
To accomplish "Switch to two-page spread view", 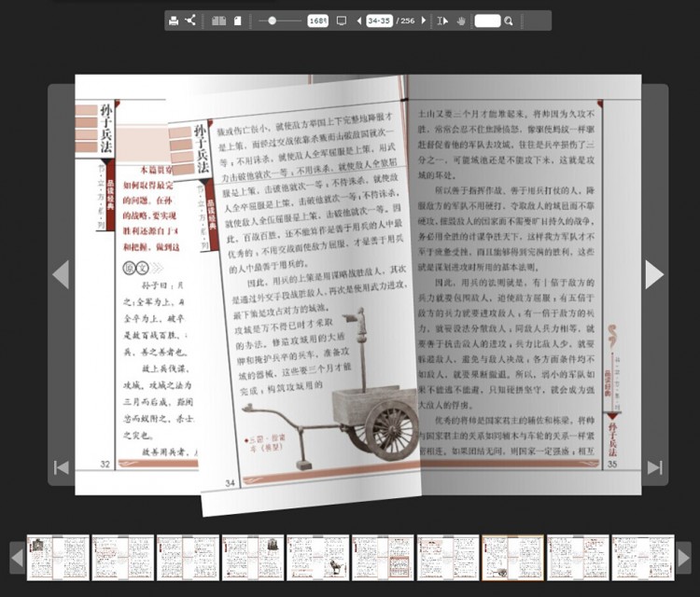I will [218, 21].
